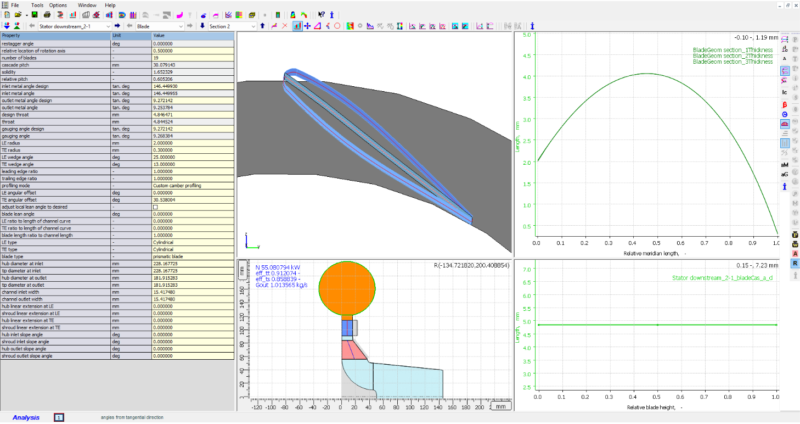The height and width of the screenshot is (424, 800).
Task: Click the numbered '1' box beside Analysis
Action: point(59,417)
